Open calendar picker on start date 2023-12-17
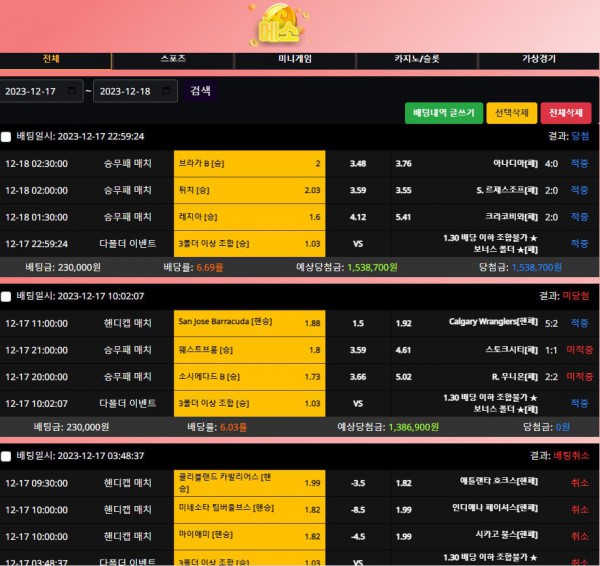The image size is (600, 566). 71,91
